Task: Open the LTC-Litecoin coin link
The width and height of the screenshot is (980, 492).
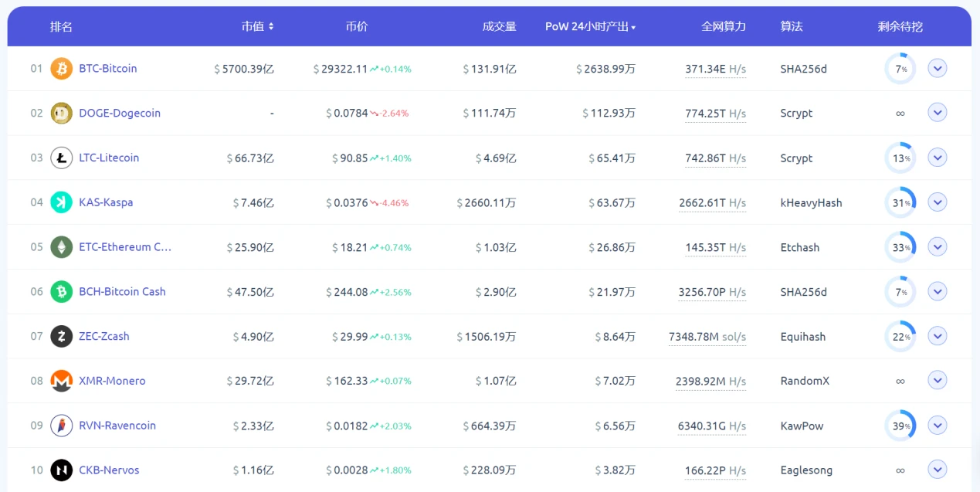Action: (109, 158)
